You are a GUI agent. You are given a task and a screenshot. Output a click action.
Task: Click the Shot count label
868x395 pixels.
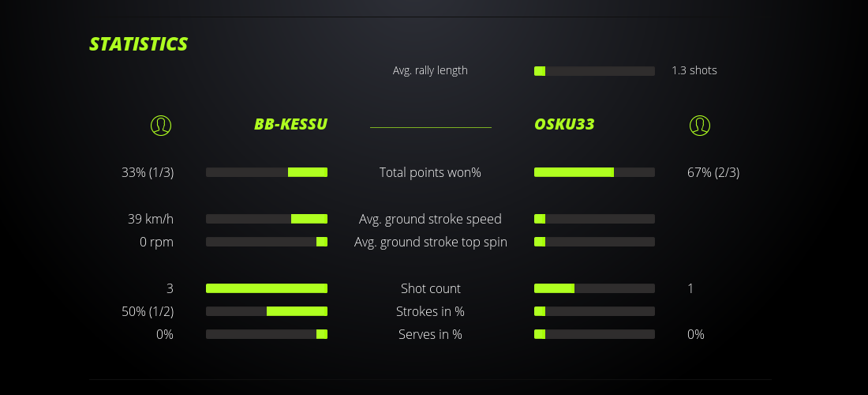coord(430,288)
